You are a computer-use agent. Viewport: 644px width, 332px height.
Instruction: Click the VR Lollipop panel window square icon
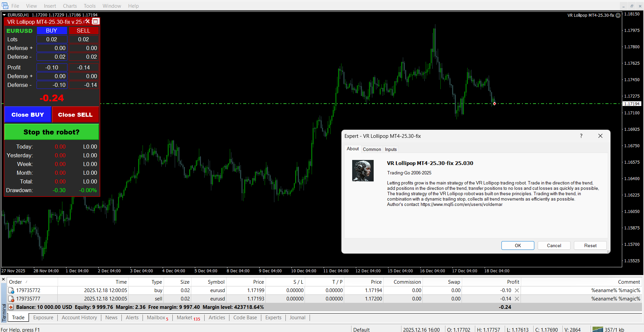tap(96, 21)
